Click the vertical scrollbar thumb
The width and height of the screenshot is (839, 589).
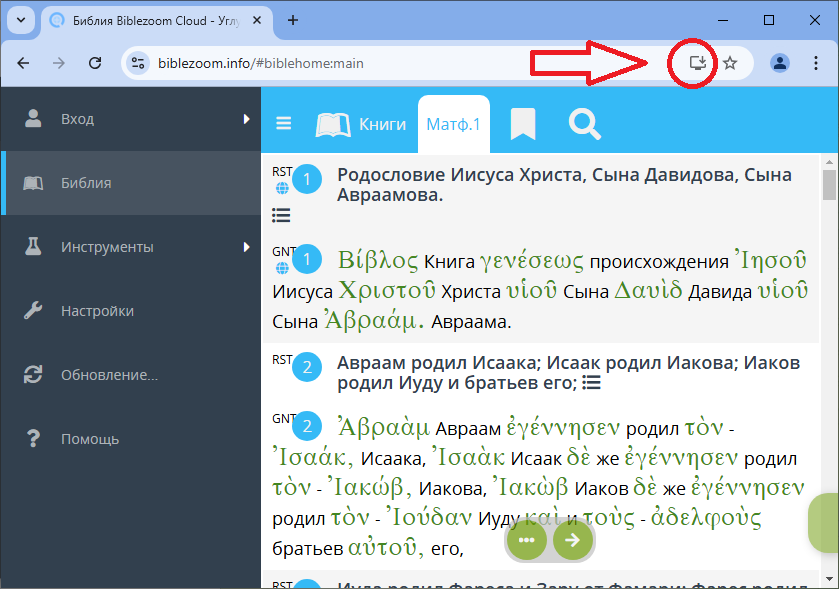(x=829, y=185)
